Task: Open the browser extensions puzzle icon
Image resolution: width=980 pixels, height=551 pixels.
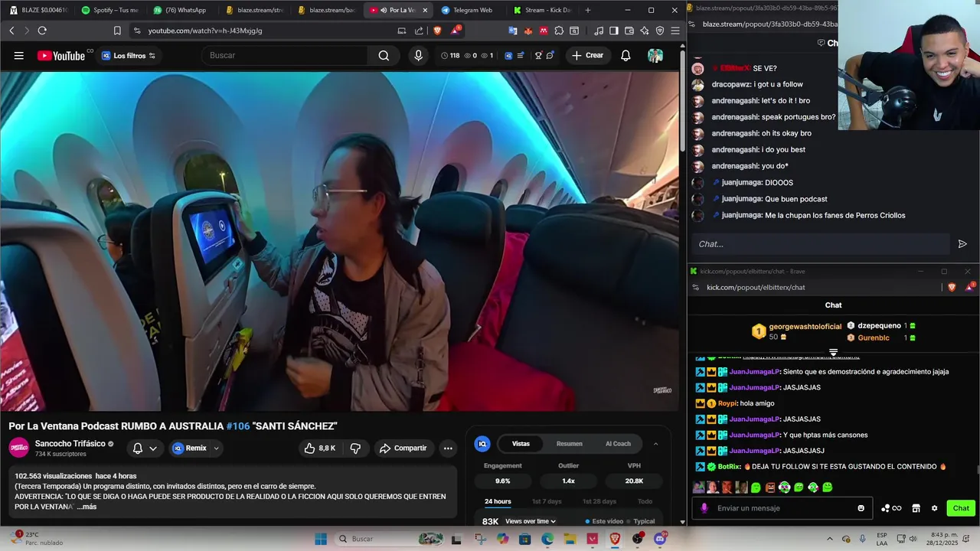Action: [x=560, y=31]
